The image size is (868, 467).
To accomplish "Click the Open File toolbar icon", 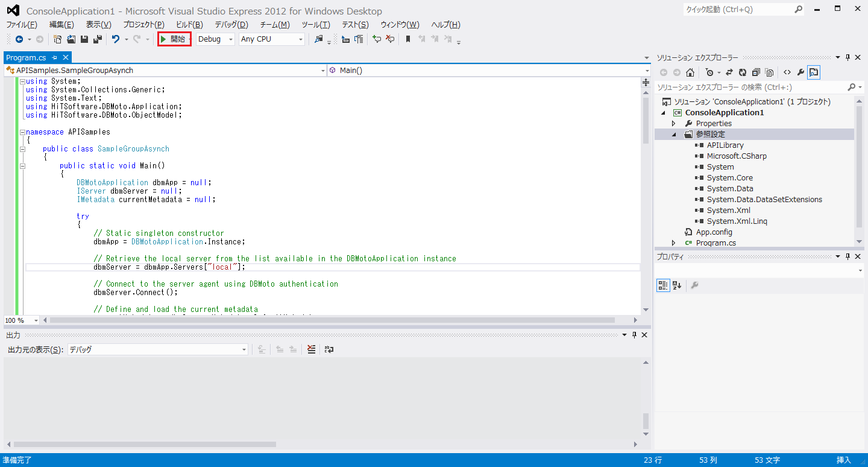I will pos(71,39).
